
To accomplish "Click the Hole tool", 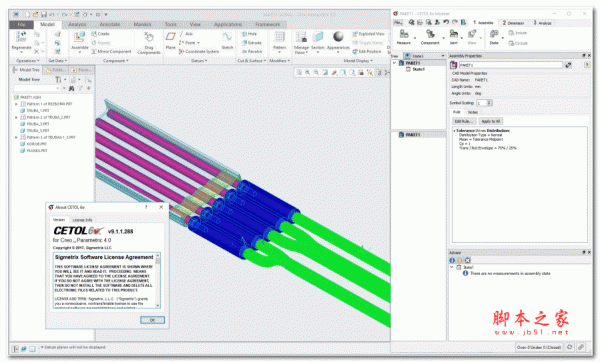I will 249,34.
